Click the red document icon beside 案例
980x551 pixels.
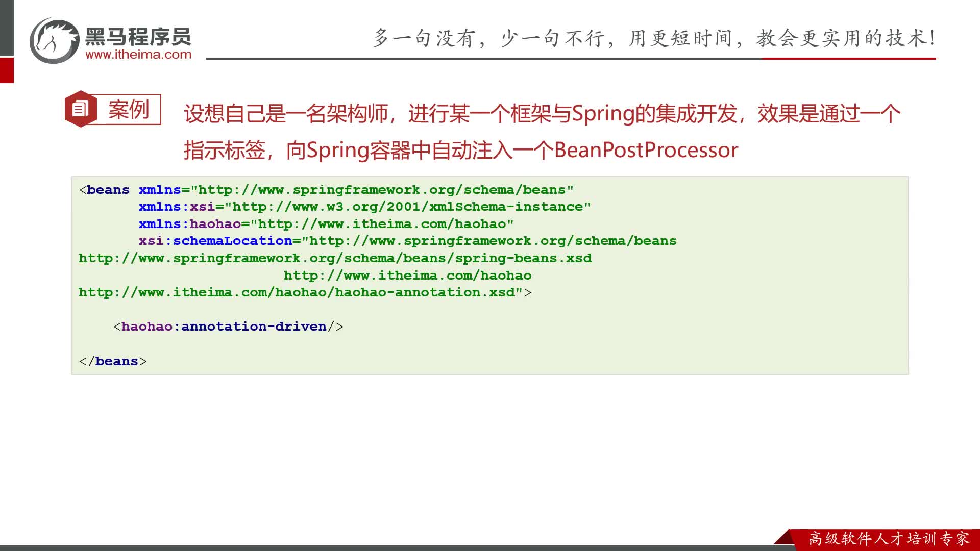tap(81, 109)
